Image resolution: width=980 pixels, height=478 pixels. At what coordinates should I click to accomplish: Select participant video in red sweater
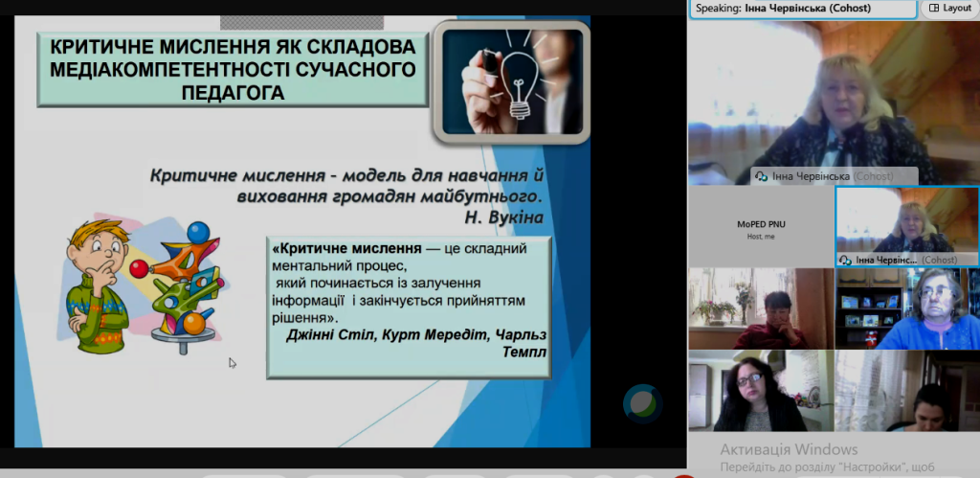pos(761,308)
